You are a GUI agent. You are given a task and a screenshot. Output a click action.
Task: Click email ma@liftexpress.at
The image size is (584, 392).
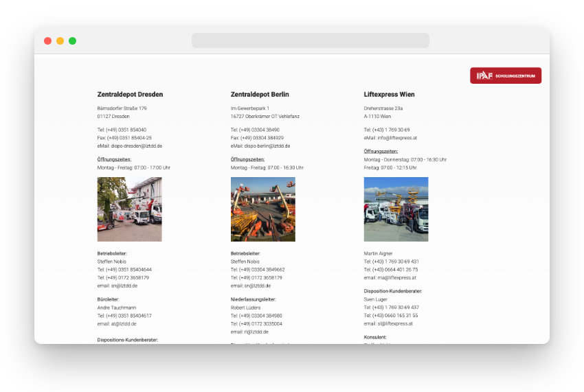(396, 278)
